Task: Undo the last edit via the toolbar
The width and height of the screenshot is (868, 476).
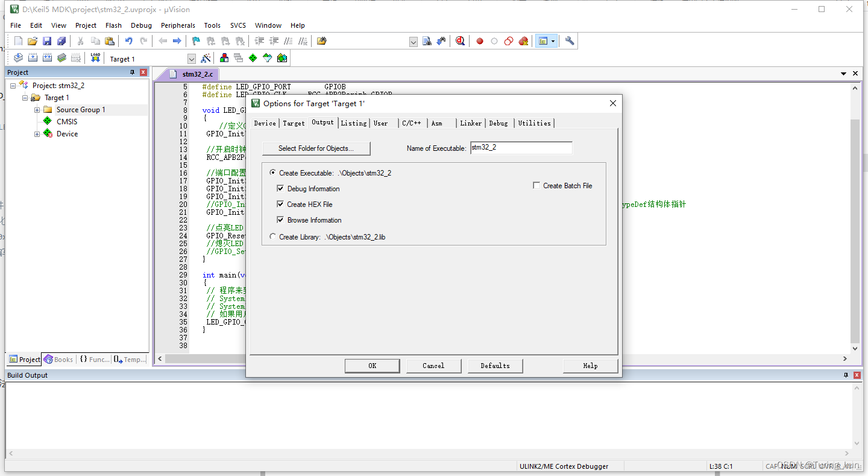Action: coord(128,41)
